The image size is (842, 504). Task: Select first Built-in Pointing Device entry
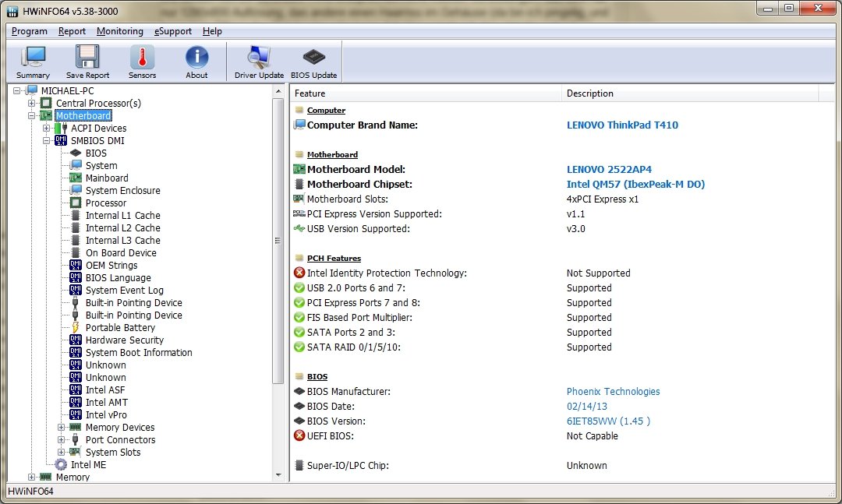coord(134,303)
